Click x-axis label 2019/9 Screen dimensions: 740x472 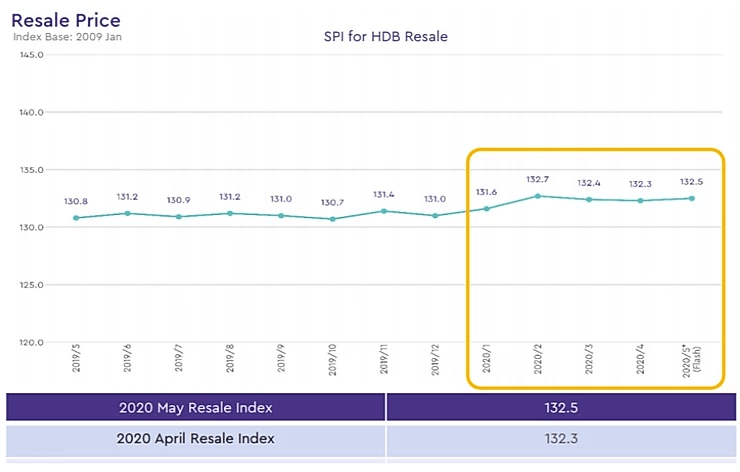point(281,358)
